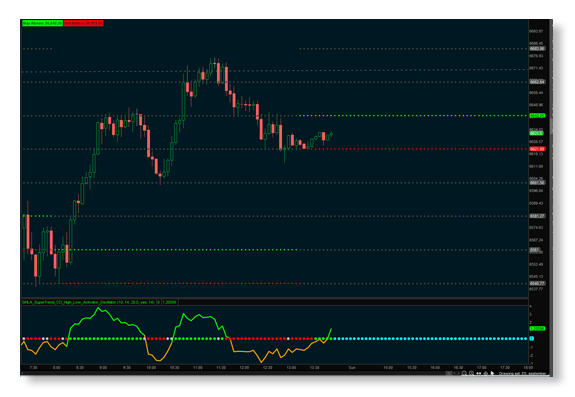Click the 16:30 time axis label
The width and height of the screenshot is (575, 397).
[458, 367]
